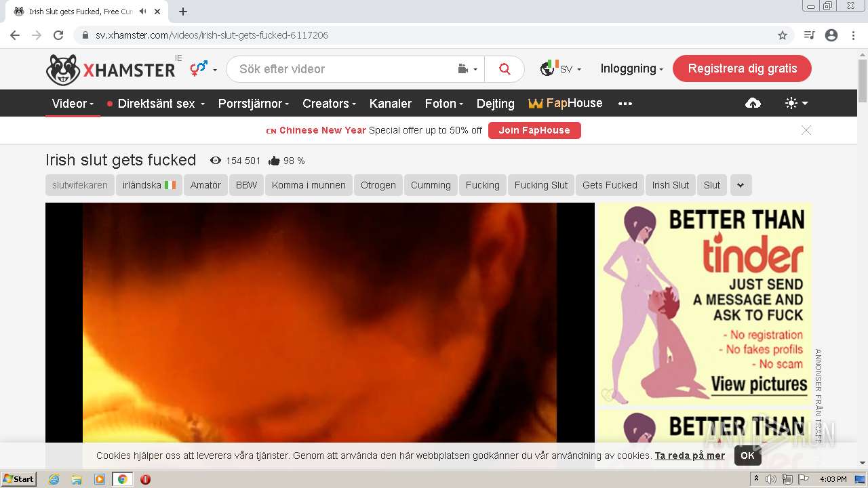Bookmark this page with the star icon

pos(783,35)
